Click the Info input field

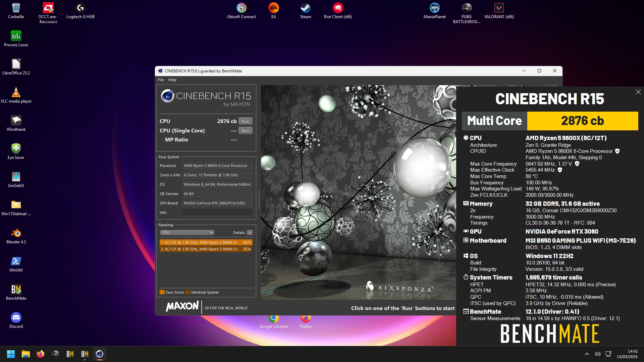point(217,213)
